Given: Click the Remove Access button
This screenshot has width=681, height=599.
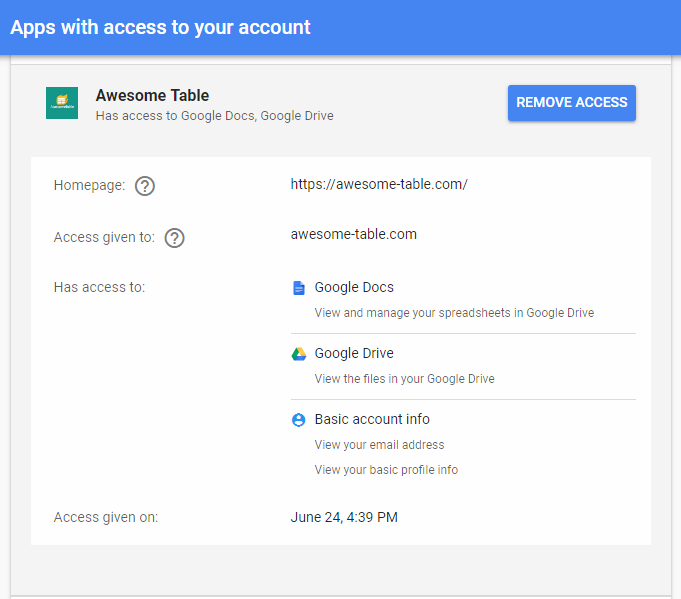Looking at the screenshot, I should (572, 103).
